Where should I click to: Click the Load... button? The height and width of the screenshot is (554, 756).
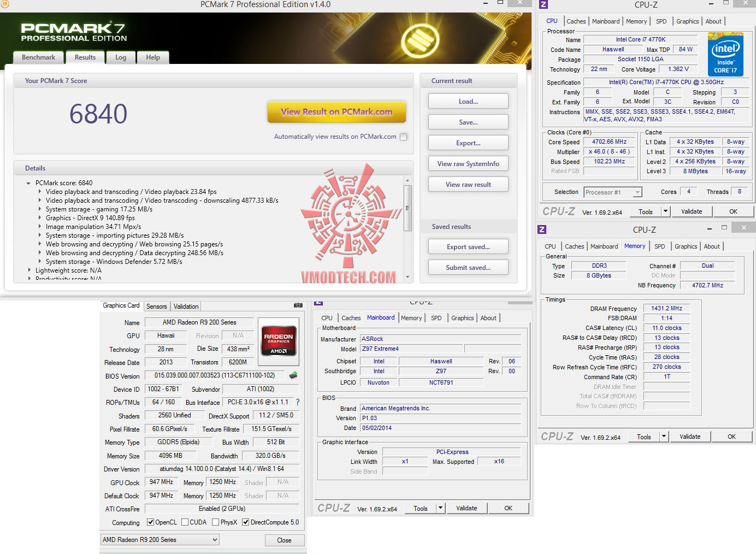pos(468,102)
